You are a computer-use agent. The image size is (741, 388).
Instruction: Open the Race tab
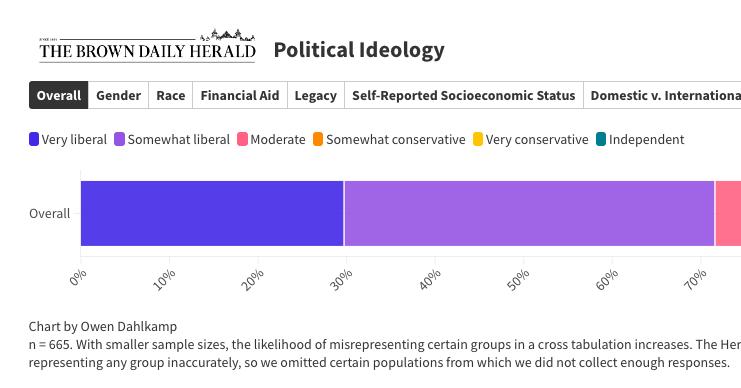coord(171,95)
